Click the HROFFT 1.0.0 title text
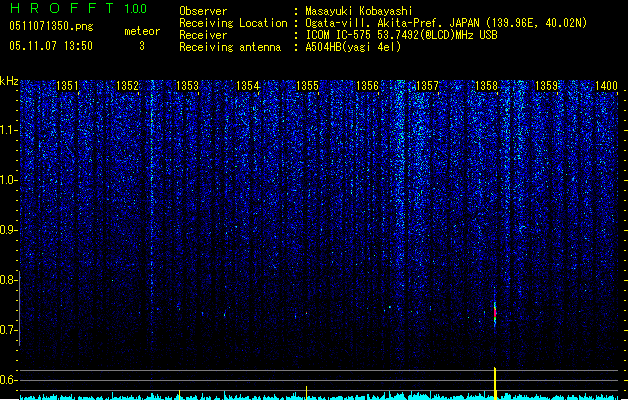The height and width of the screenshot is (400, 629). pos(79,8)
